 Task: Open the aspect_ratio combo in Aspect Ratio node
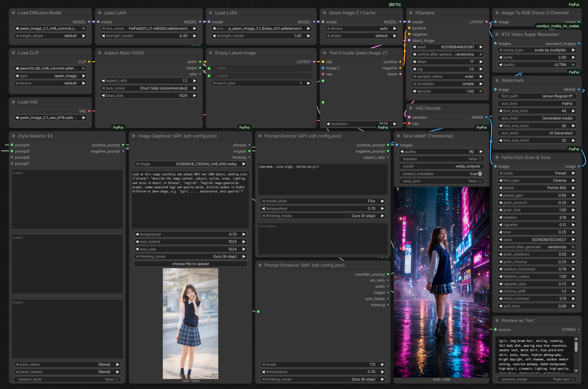tap(149, 81)
